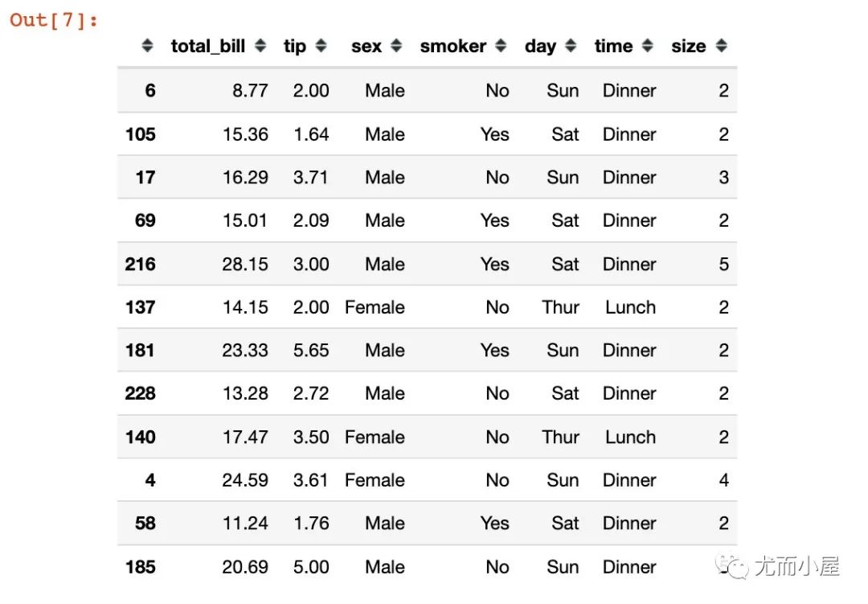This screenshot has width=868, height=604.
Task: Click sort arrows next to smoker
Action: coord(501,45)
